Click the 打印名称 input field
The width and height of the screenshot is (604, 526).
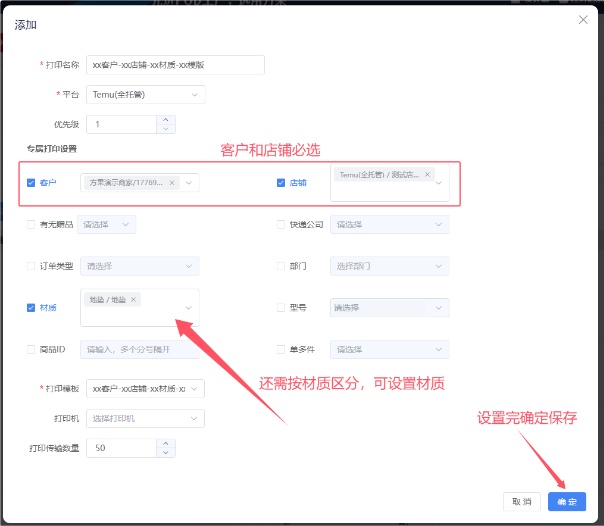pos(175,65)
